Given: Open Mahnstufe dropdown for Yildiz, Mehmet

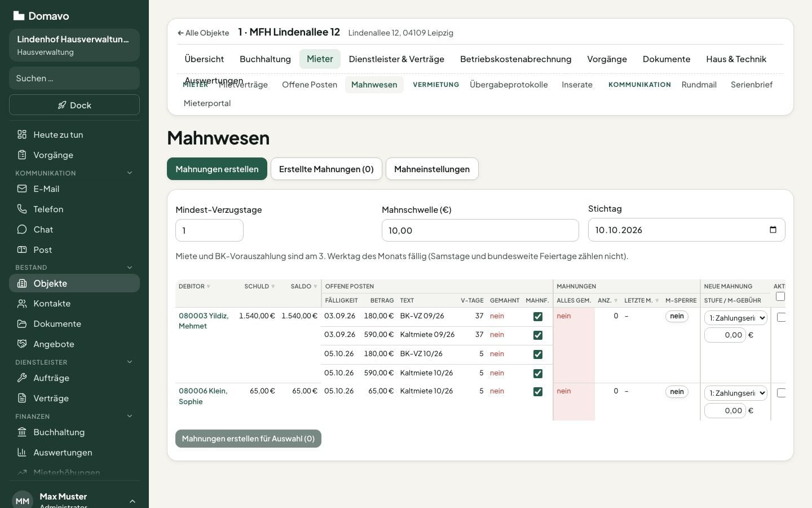Looking at the screenshot, I should 736,318.
